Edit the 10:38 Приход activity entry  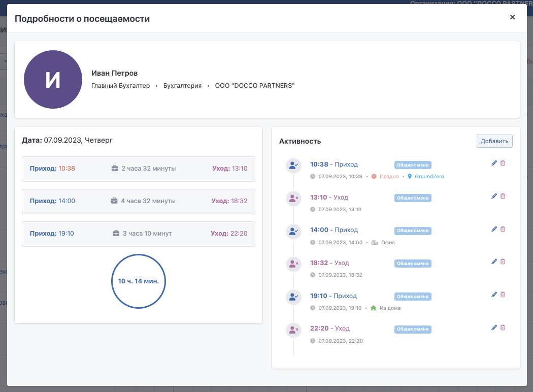494,163
